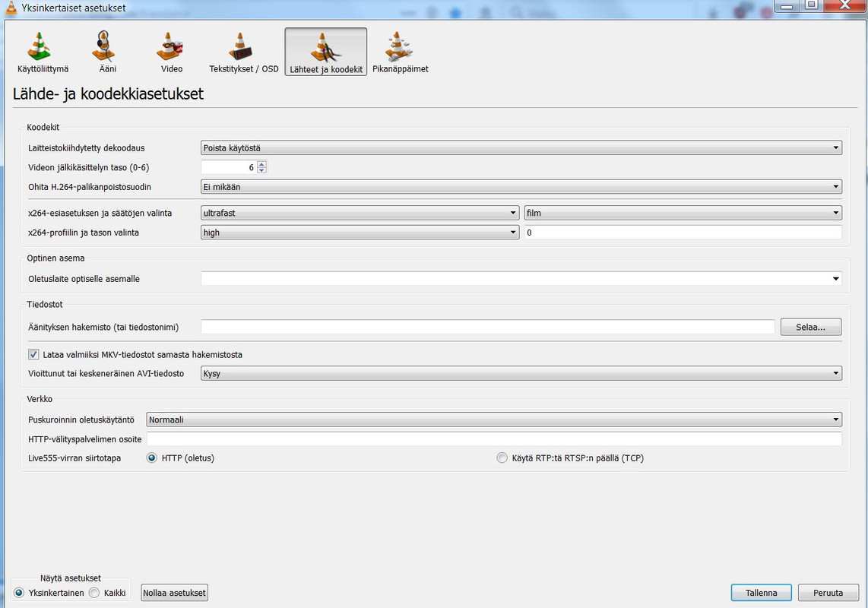
Task: Select Yksinkertainen settings view radio button
Action: (19, 593)
